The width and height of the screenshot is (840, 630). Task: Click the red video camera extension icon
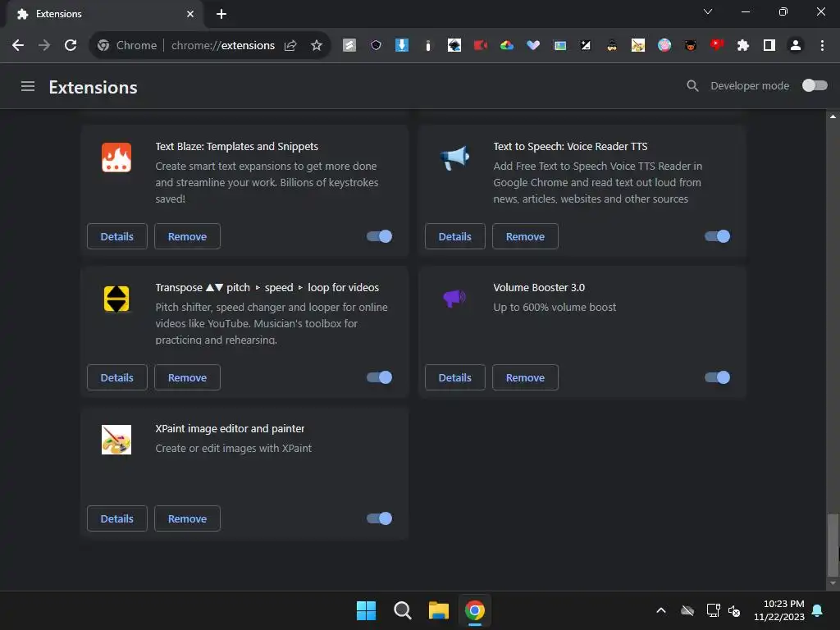481,45
